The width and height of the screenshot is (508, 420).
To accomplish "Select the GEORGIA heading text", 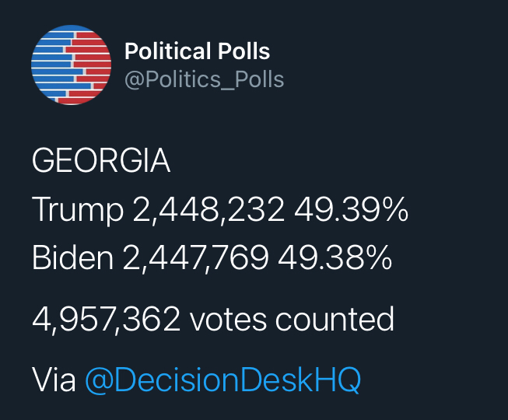I will (101, 161).
